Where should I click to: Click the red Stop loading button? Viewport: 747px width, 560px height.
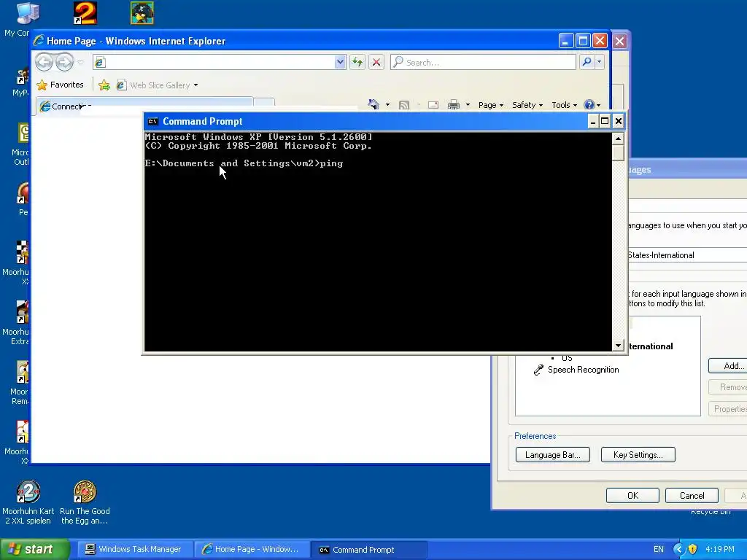[x=376, y=62]
